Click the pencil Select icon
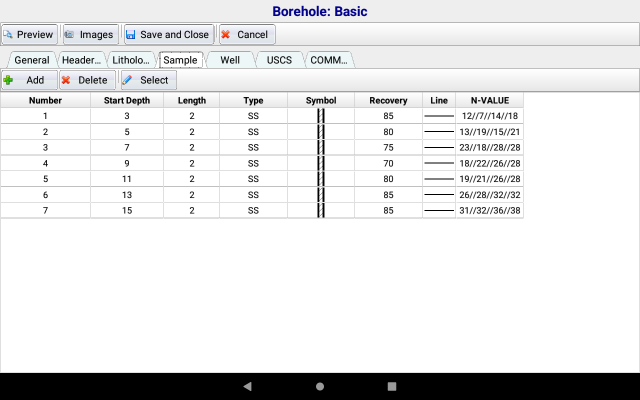 coord(127,80)
